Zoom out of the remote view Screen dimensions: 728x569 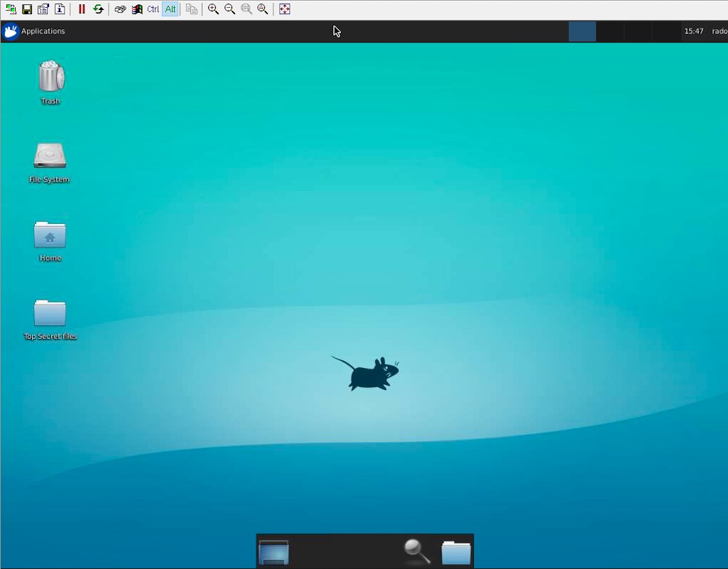click(229, 9)
